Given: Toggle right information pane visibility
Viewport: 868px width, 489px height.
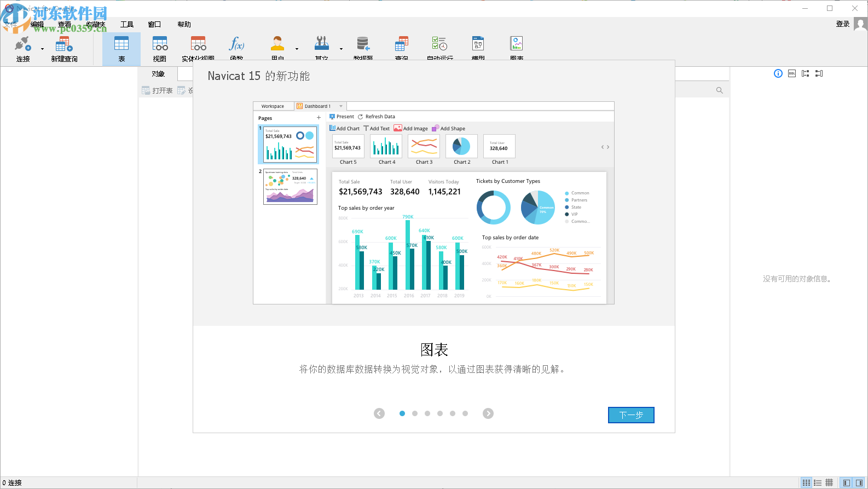Looking at the screenshot, I should pyautogui.click(x=859, y=482).
